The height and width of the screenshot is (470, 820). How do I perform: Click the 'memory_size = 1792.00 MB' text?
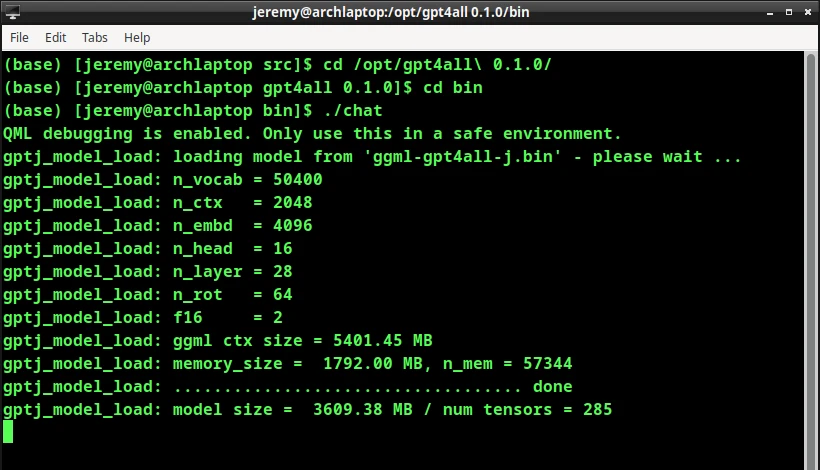coord(298,364)
